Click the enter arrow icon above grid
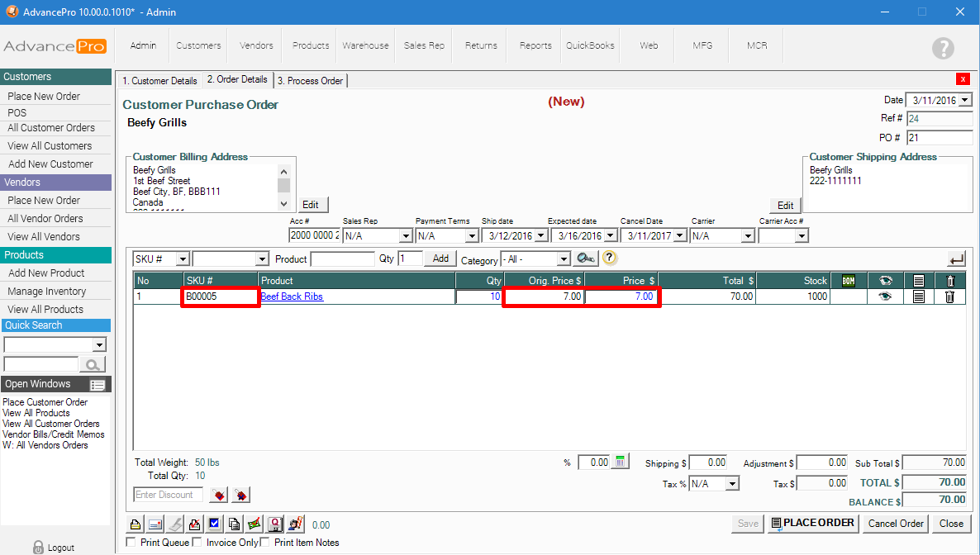 pos(956,259)
